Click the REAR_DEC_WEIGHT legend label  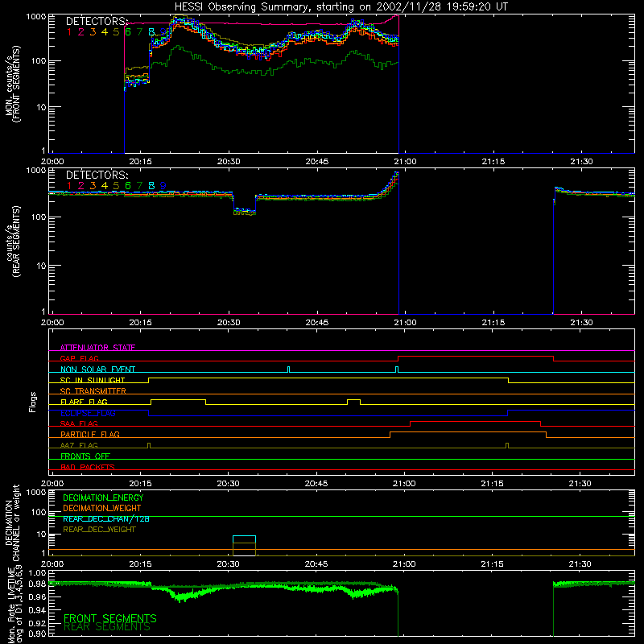(99, 530)
